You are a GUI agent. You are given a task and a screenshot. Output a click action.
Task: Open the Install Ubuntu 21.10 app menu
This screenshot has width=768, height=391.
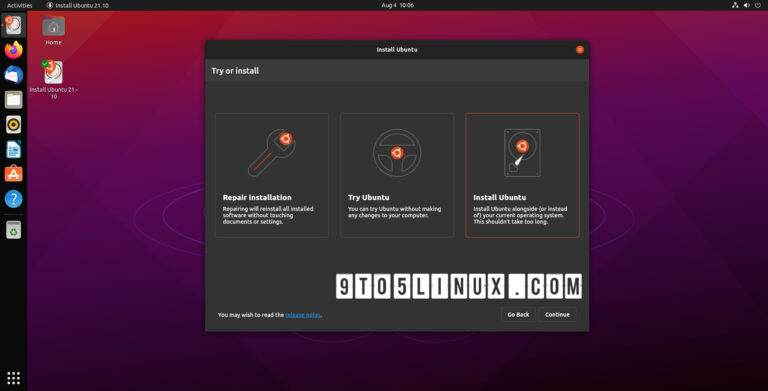pos(77,5)
